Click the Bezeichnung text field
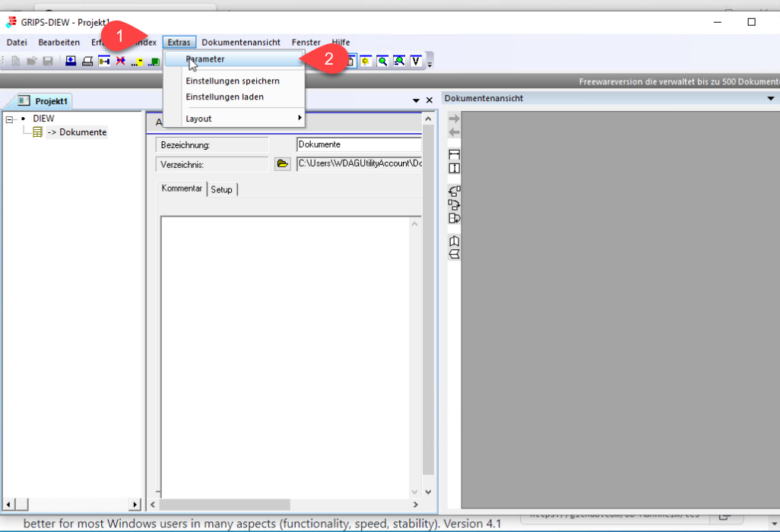This screenshot has width=780, height=532. [359, 144]
